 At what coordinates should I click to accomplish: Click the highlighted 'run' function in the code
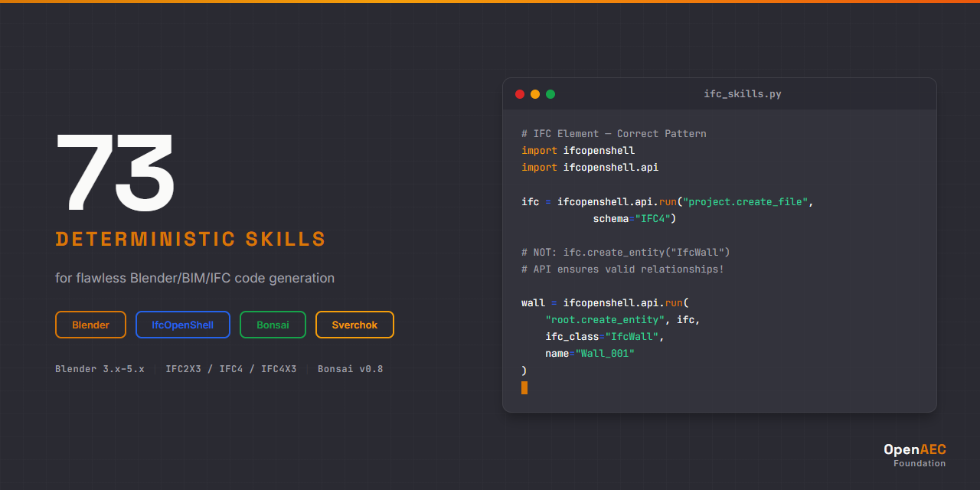[666, 201]
